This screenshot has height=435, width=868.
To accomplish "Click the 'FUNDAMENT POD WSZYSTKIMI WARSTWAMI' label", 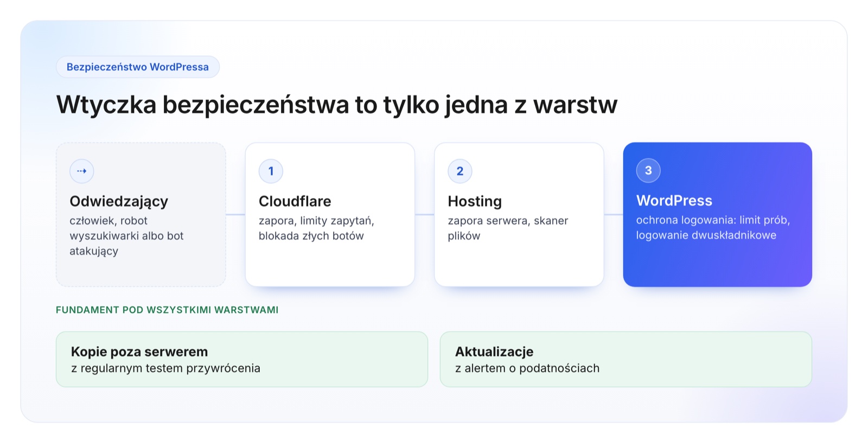I will (167, 310).
